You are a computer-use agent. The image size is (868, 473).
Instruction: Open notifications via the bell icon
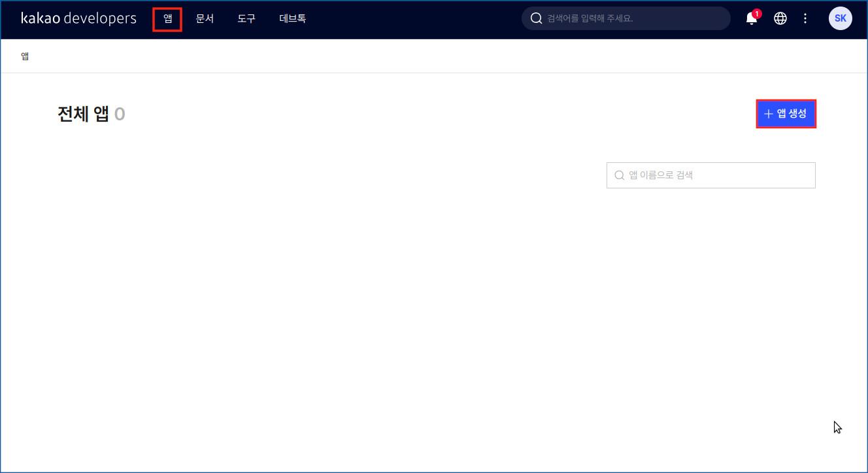[x=751, y=19]
